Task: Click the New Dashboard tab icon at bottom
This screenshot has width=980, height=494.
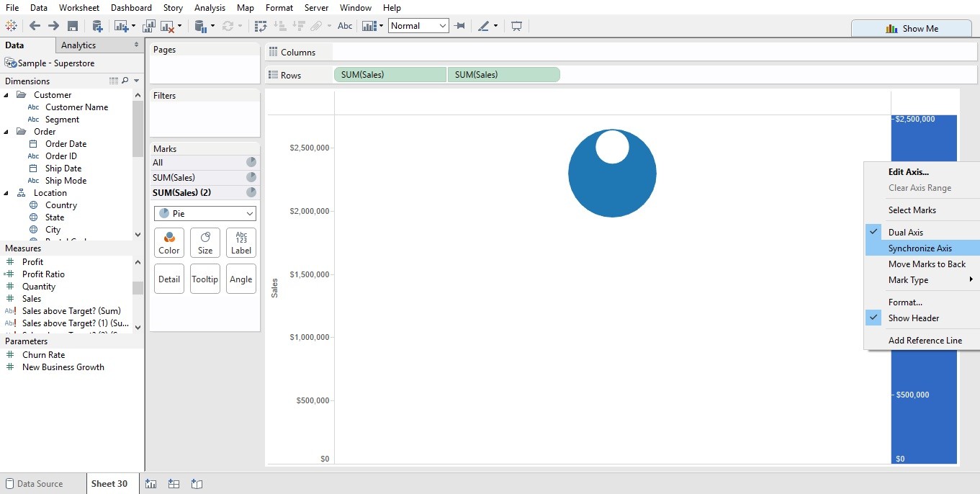Action: tap(174, 484)
